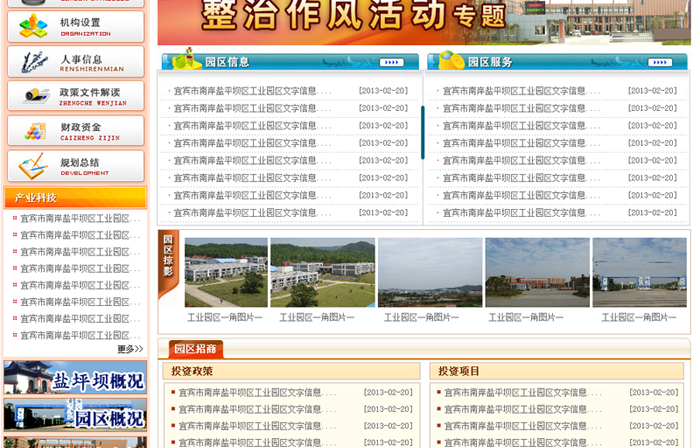This screenshot has width=700, height=448.
Task: Click the 整治作风活动专题 banner
Action: [x=422, y=20]
